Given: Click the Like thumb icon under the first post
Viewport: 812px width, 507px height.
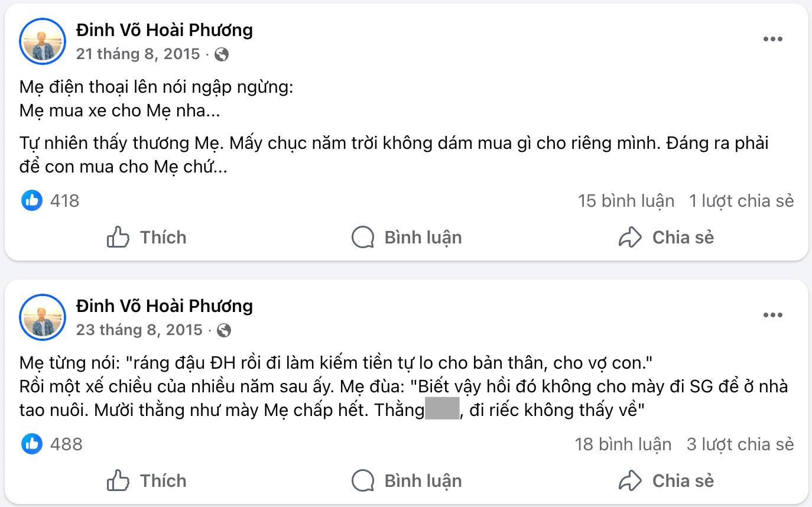Looking at the screenshot, I should (x=119, y=237).
